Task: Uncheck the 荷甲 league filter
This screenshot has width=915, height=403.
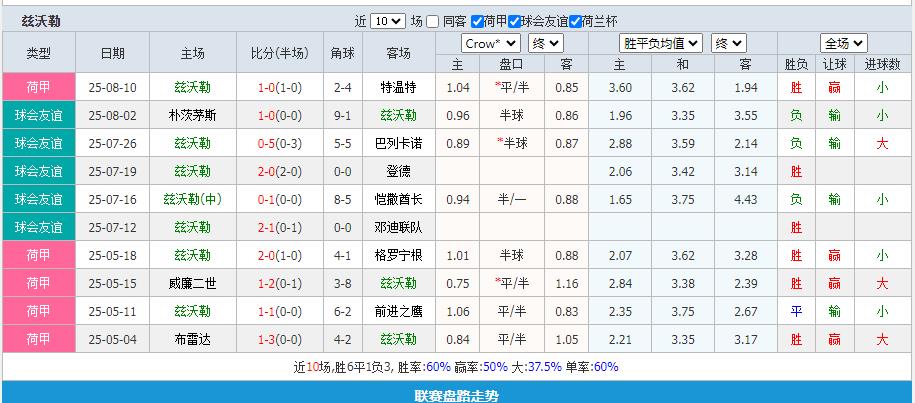Action: tap(477, 21)
